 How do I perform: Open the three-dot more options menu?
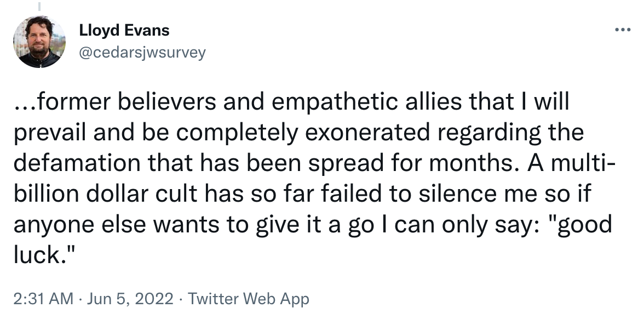[x=622, y=30]
